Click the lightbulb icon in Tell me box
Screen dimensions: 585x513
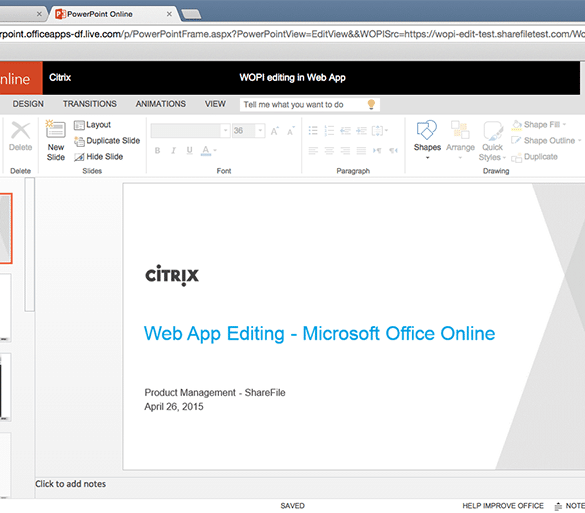(x=371, y=104)
